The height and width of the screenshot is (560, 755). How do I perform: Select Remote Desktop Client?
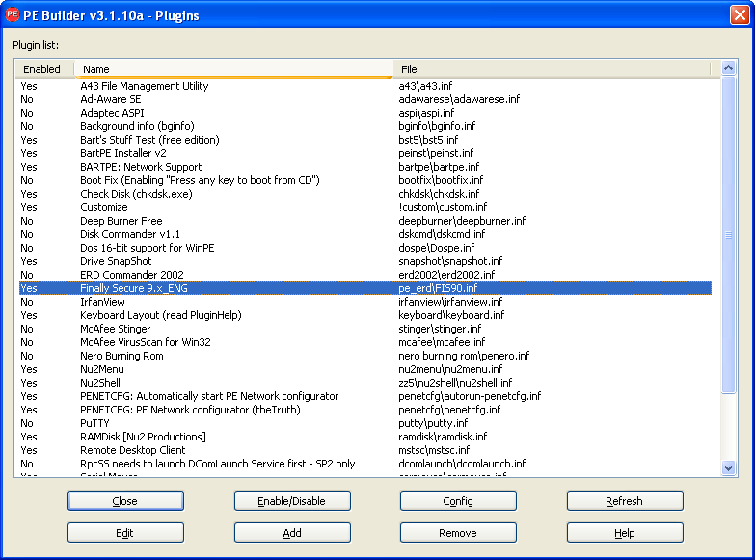pyautogui.click(x=365, y=450)
